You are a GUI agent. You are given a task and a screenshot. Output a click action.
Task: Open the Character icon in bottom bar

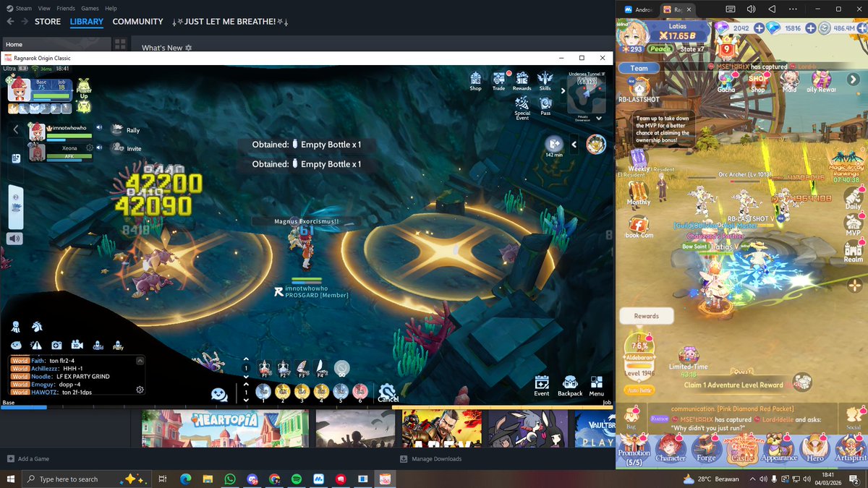point(671,450)
